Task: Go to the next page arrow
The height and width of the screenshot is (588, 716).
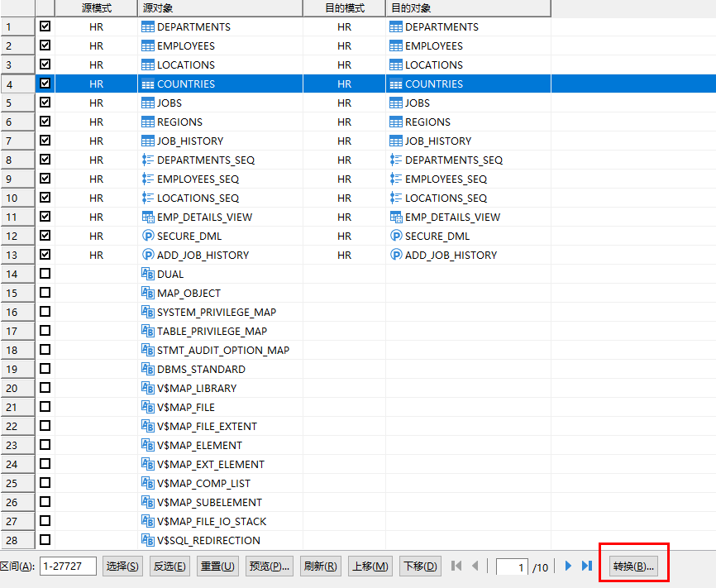Action: (568, 566)
